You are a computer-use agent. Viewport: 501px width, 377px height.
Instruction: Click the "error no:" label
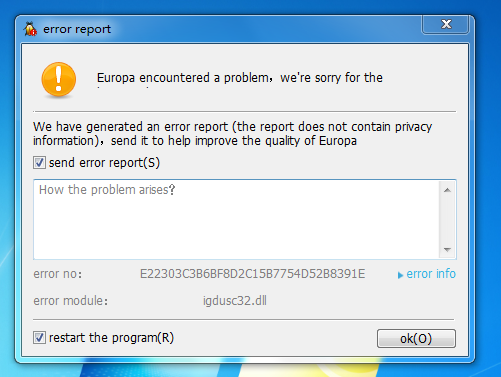[x=58, y=274]
